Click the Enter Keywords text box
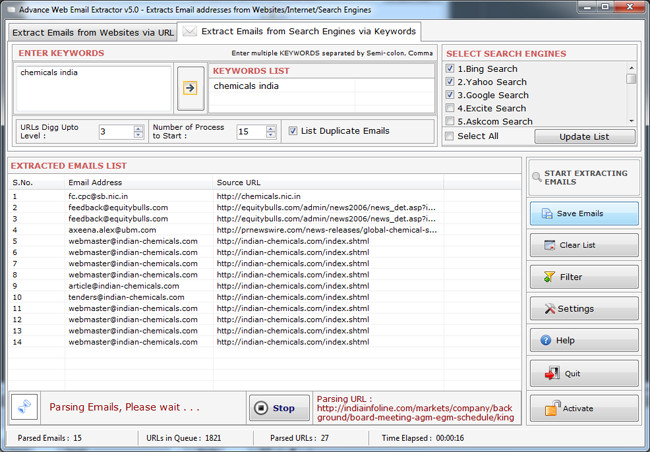650x452 pixels. 93,88
